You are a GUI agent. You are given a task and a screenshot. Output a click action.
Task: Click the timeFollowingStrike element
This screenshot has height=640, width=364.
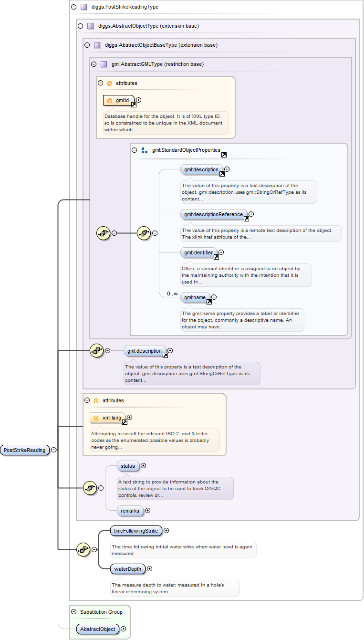coord(136,531)
